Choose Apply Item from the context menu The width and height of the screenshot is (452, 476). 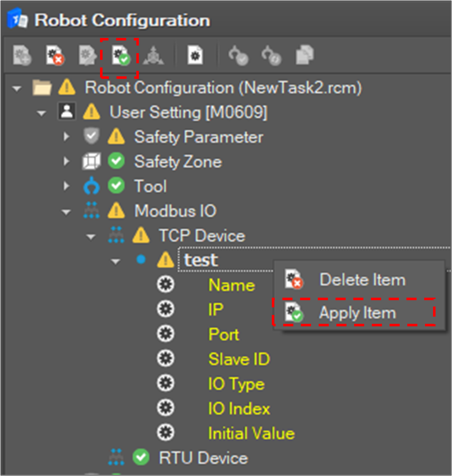point(357,313)
